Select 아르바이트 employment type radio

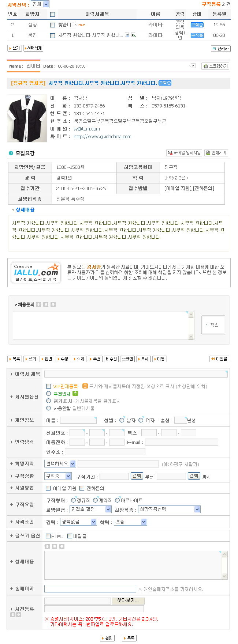tap(118, 500)
